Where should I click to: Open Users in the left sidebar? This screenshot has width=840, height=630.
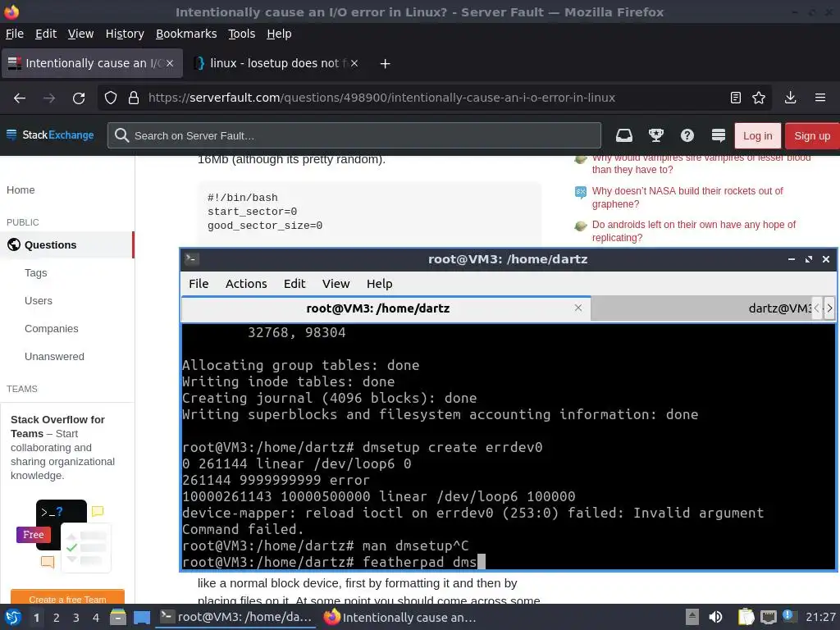click(38, 300)
